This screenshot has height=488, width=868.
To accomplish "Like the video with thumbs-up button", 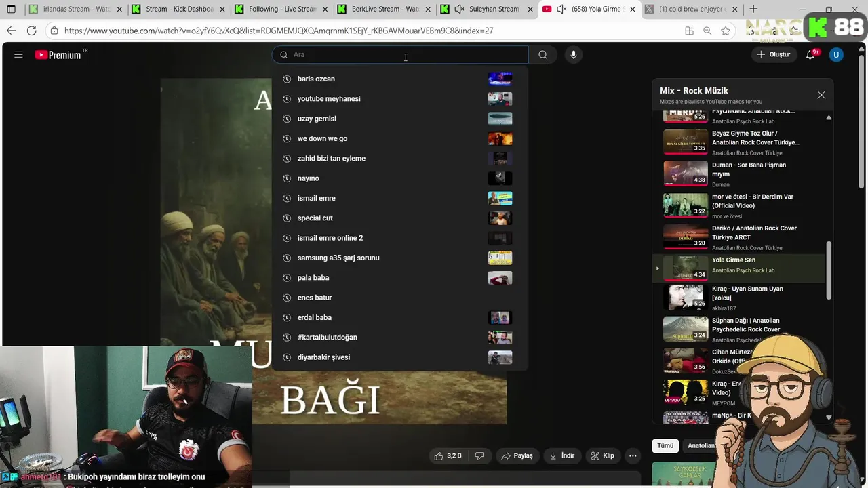I will [x=448, y=455].
